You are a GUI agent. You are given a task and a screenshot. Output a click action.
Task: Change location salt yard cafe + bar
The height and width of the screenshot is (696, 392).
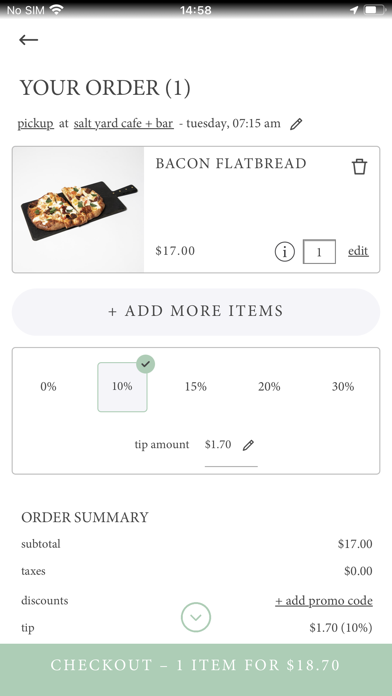123,123
